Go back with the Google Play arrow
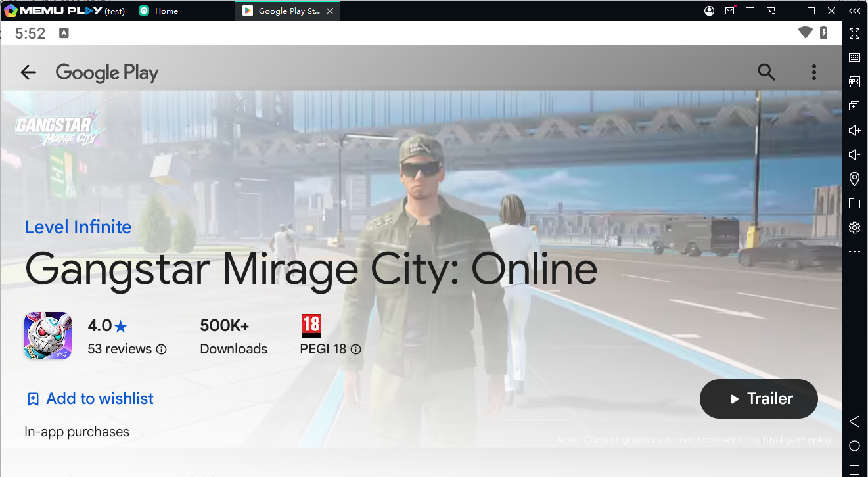This screenshot has height=477, width=868. pos(28,72)
